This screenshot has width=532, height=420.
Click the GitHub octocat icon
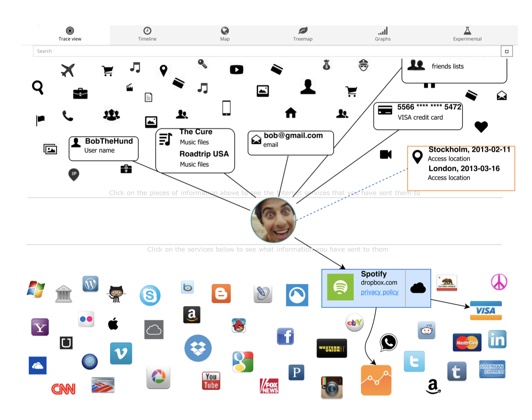(116, 294)
